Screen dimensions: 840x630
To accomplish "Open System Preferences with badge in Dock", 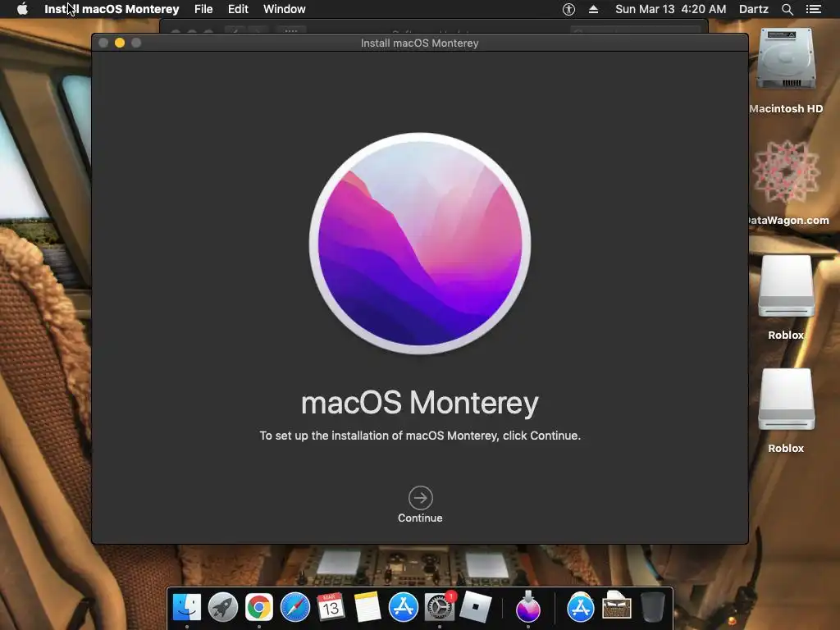I will click(439, 607).
